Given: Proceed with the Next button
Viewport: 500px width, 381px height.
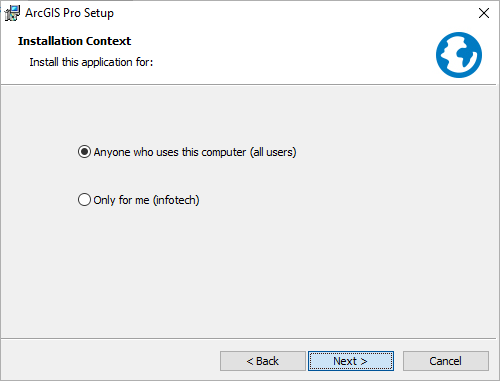Looking at the screenshot, I should click(351, 361).
